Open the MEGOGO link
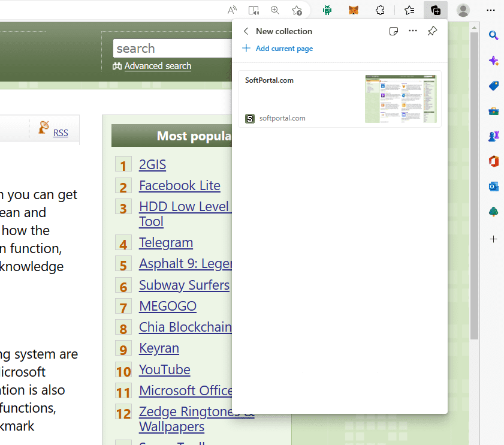 click(167, 306)
